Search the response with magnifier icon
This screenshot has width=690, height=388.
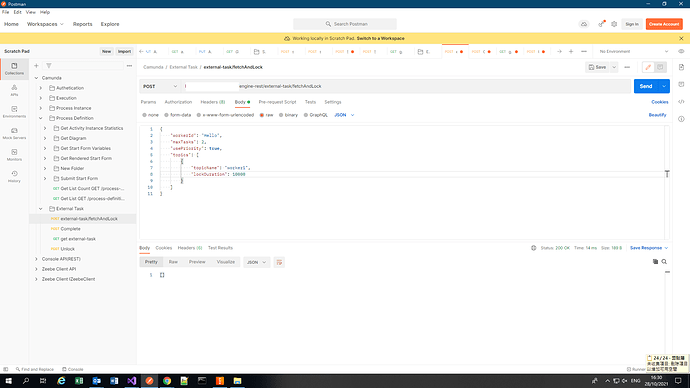664,262
